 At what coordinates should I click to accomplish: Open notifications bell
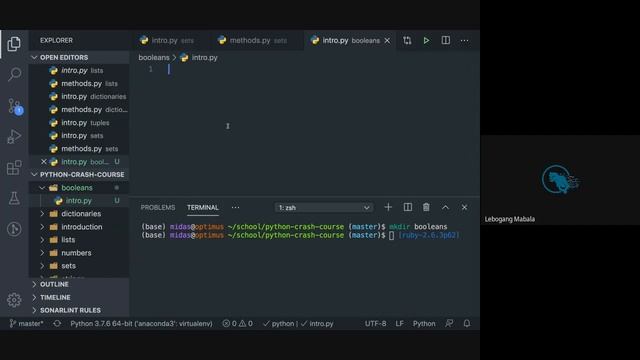pos(467,324)
